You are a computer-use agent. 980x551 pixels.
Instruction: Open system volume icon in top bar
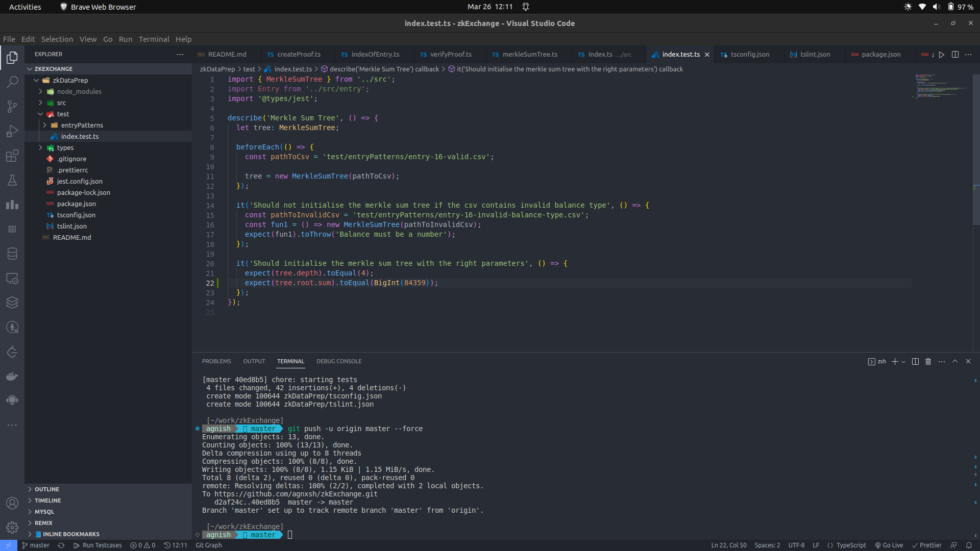point(936,7)
